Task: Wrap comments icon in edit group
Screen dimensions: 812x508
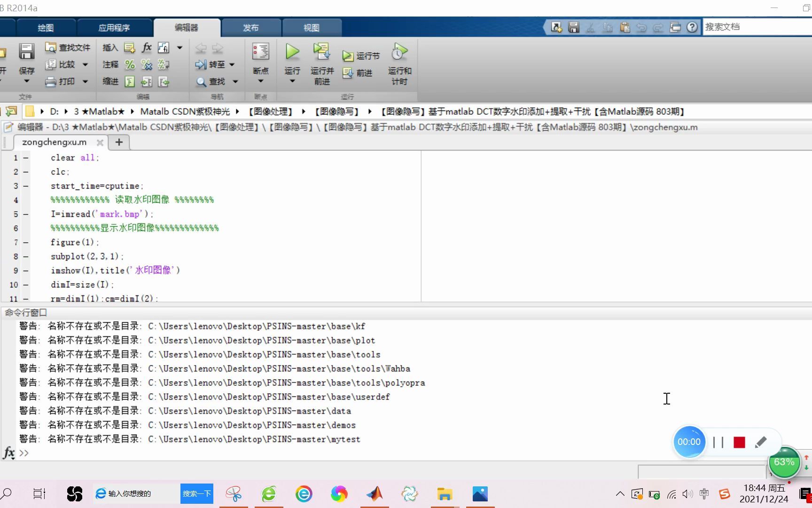Action: point(164,64)
